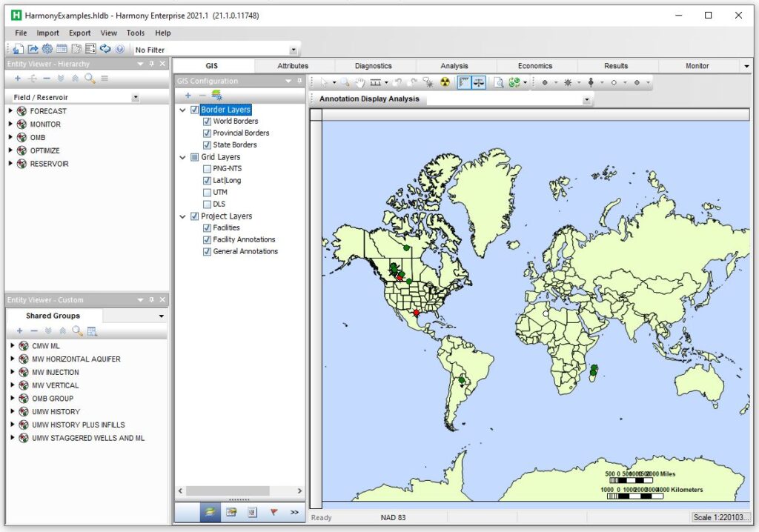Toggle the legend ruler icon on map toolbar
Screen dimensions: 759x532
(x=464, y=83)
